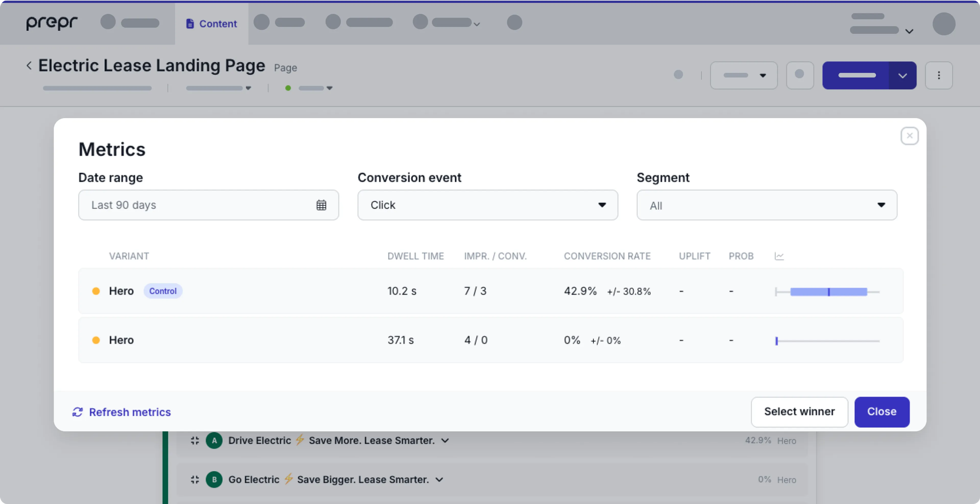The width and height of the screenshot is (980, 504).
Task: Click the second Hero variant range bar
Action: (827, 341)
